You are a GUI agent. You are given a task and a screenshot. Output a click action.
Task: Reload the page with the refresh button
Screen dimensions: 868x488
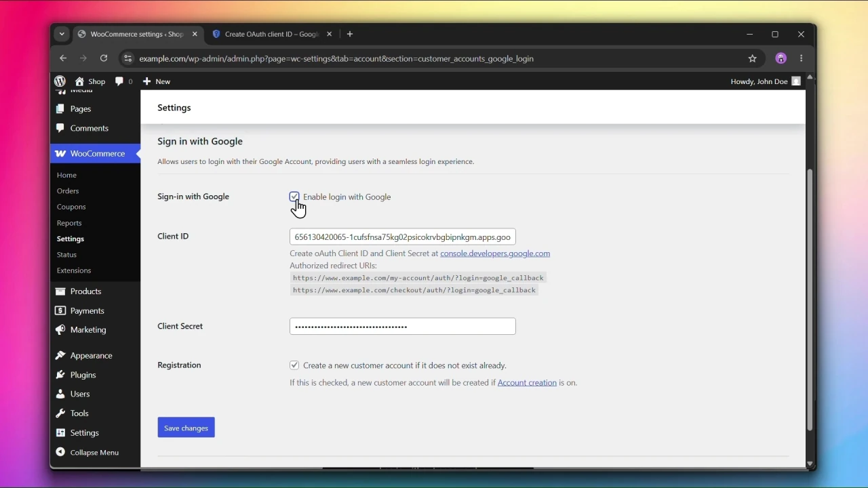(104, 59)
